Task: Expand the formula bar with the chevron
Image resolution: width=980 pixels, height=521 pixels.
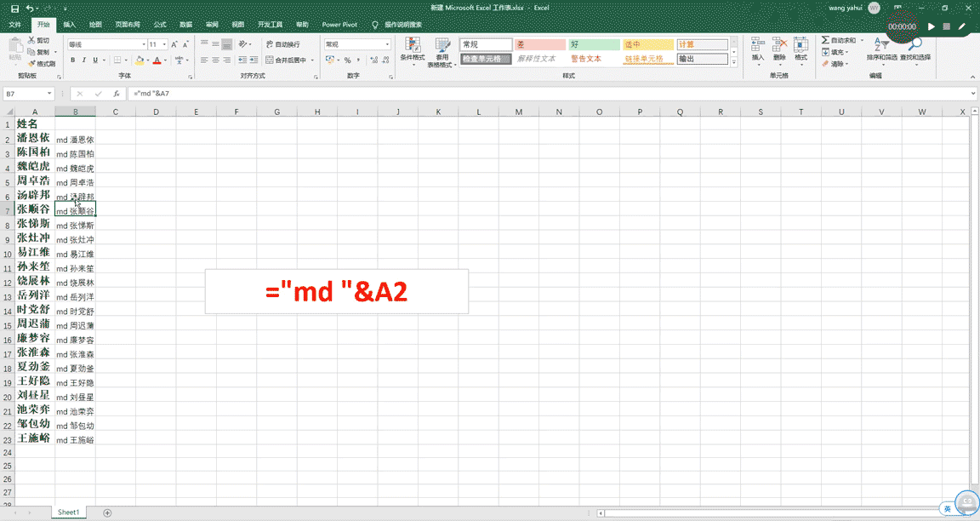Action: (x=973, y=94)
